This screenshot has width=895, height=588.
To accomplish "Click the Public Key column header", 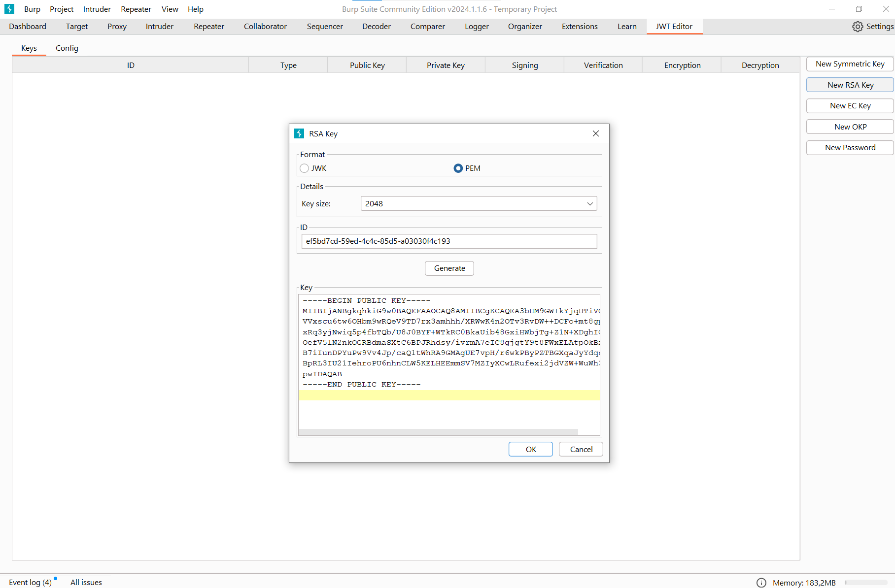I will click(x=367, y=65).
